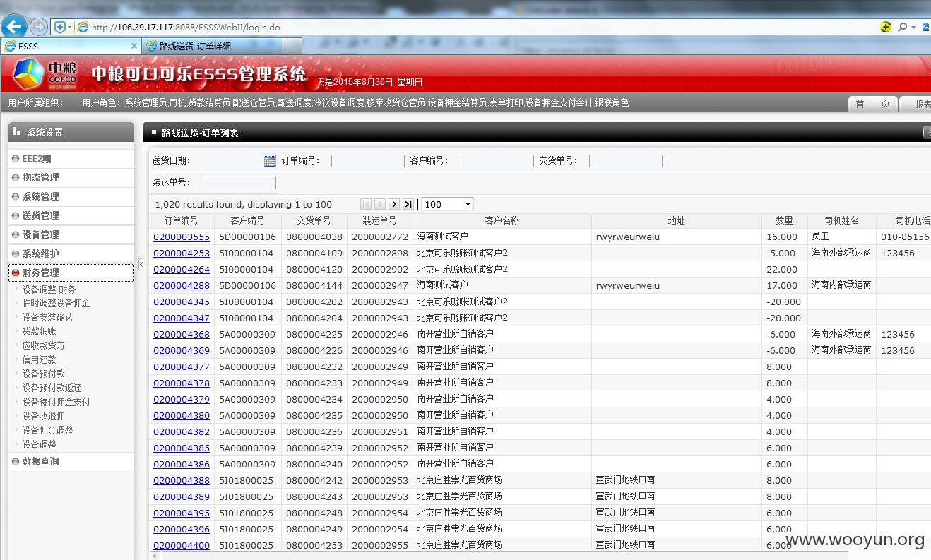Screen dimensions: 931x560
Task: Open order link 0200004253
Action: [x=182, y=253]
